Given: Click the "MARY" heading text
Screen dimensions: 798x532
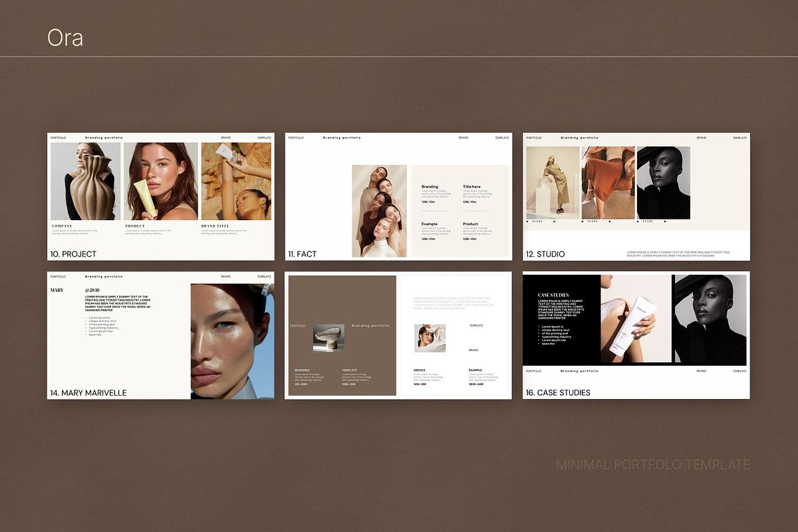Looking at the screenshot, I should click(57, 291).
